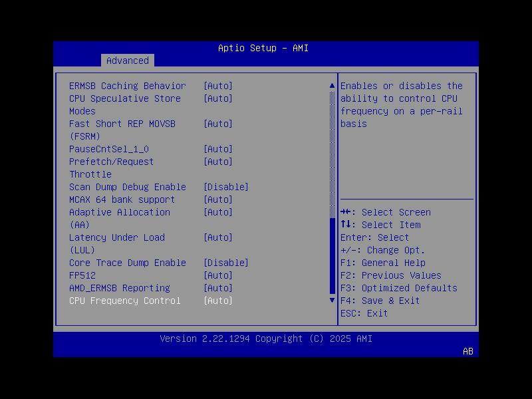Click the Version 2.22.1294 copyright text

(x=266, y=338)
